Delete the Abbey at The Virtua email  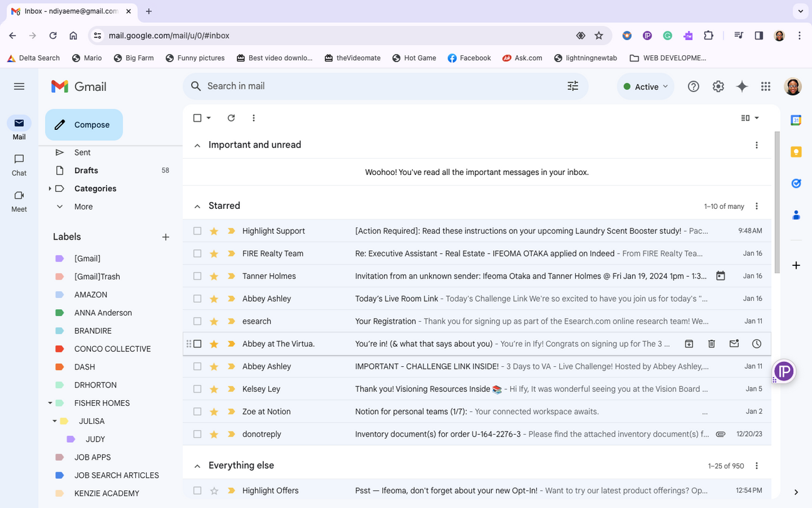click(x=711, y=344)
